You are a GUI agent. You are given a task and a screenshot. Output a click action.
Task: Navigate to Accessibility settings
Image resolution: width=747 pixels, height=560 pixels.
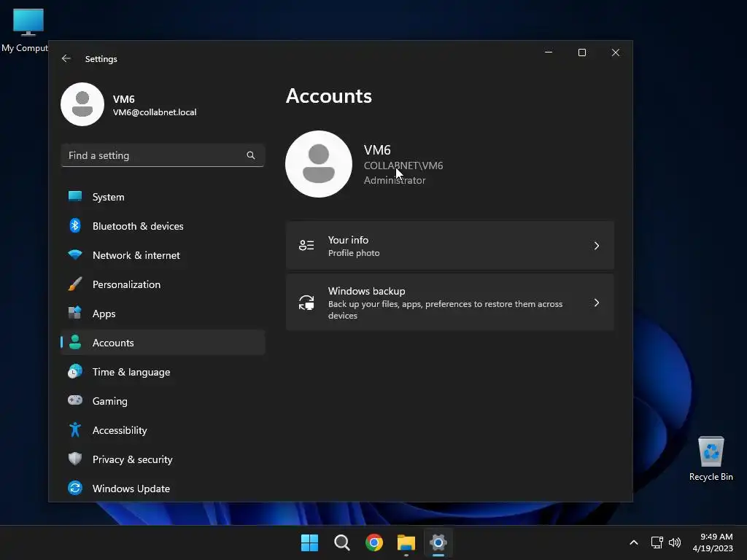click(x=163, y=430)
